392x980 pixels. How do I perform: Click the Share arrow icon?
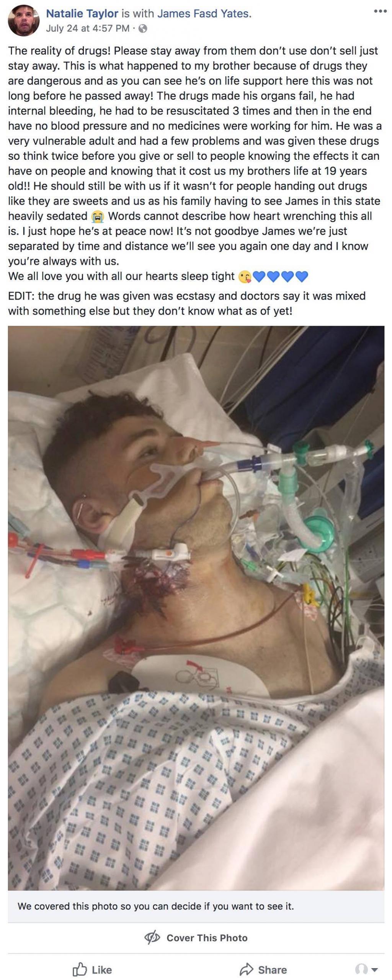[x=247, y=970]
